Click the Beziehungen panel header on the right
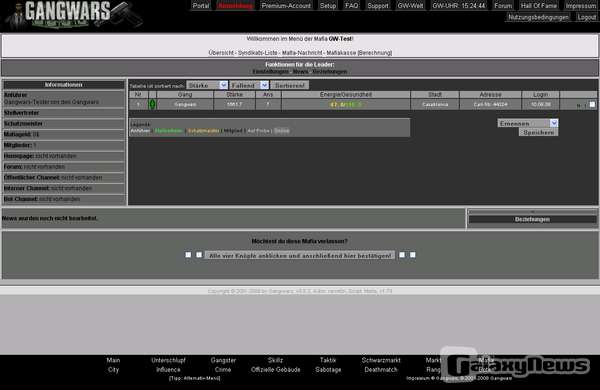The width and height of the screenshot is (600, 390). pyautogui.click(x=532, y=219)
